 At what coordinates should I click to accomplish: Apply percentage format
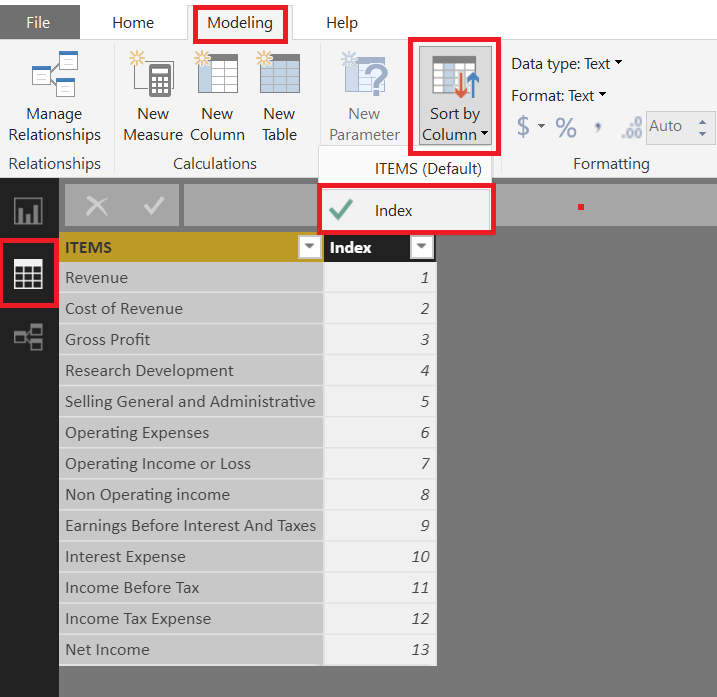coord(566,127)
